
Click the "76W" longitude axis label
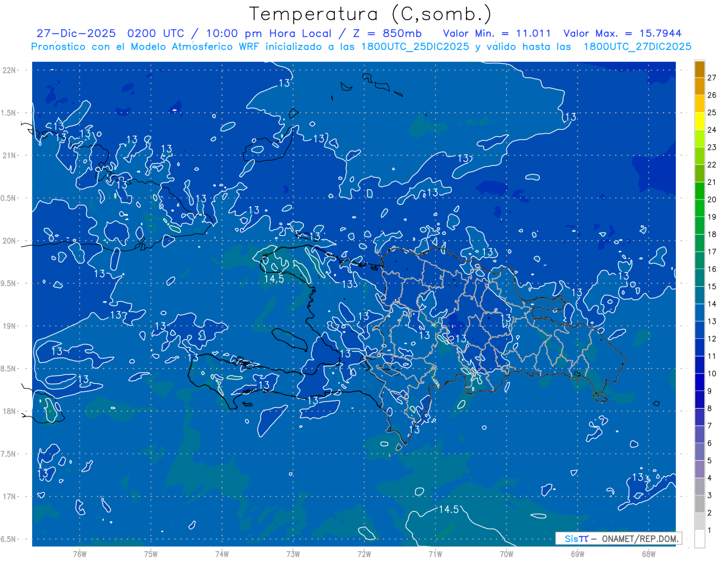tap(79, 554)
